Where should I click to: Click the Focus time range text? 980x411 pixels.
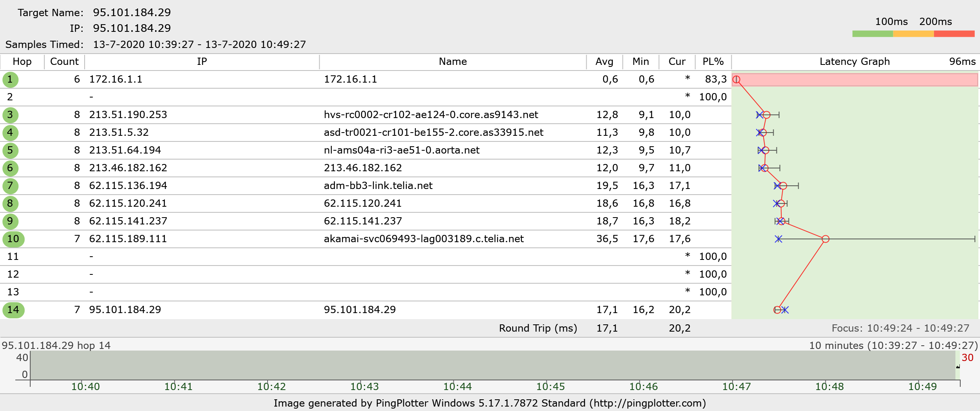click(x=900, y=328)
